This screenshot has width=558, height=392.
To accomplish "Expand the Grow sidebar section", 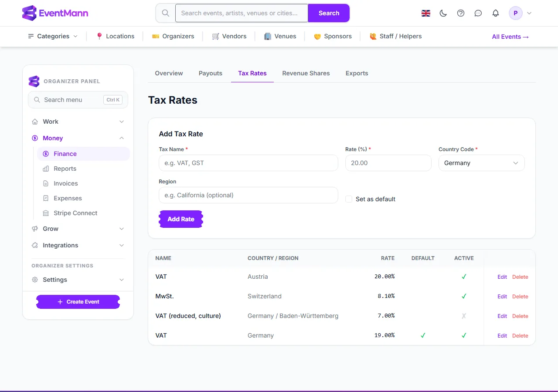I will click(x=78, y=229).
